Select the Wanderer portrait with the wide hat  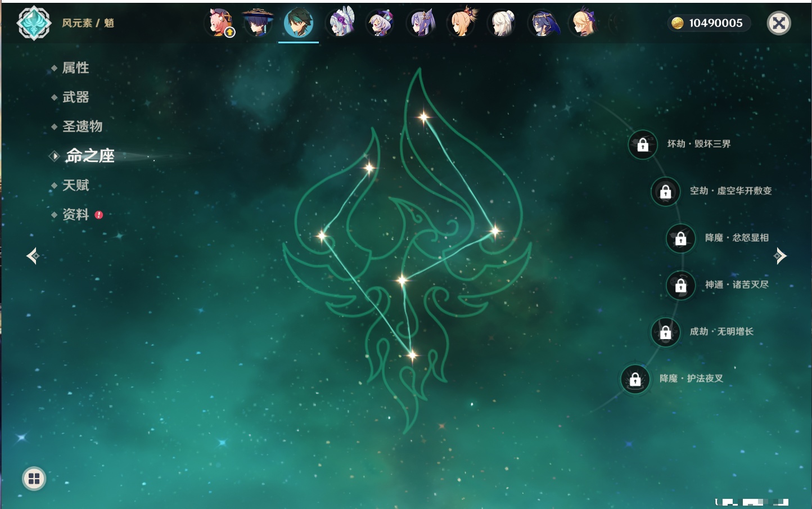pos(258,23)
